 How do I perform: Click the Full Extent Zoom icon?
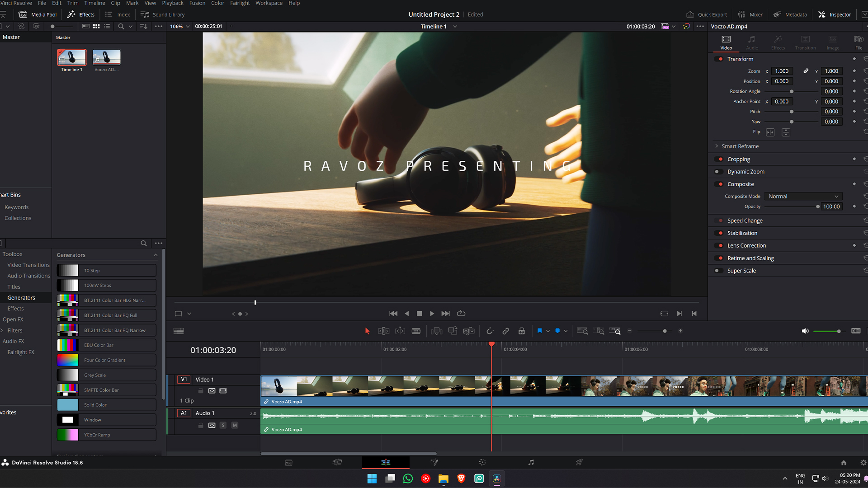coord(582,331)
